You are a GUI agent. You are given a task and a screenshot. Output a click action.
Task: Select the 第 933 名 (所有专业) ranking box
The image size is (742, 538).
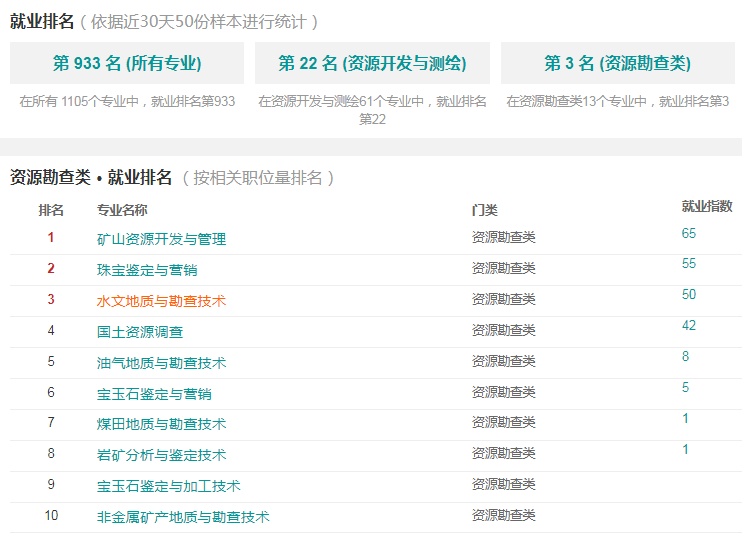coord(127,63)
